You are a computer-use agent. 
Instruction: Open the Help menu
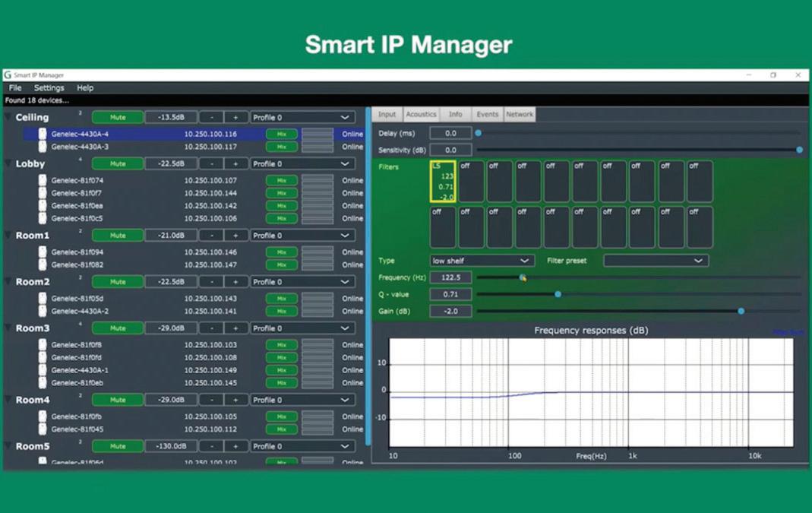85,88
